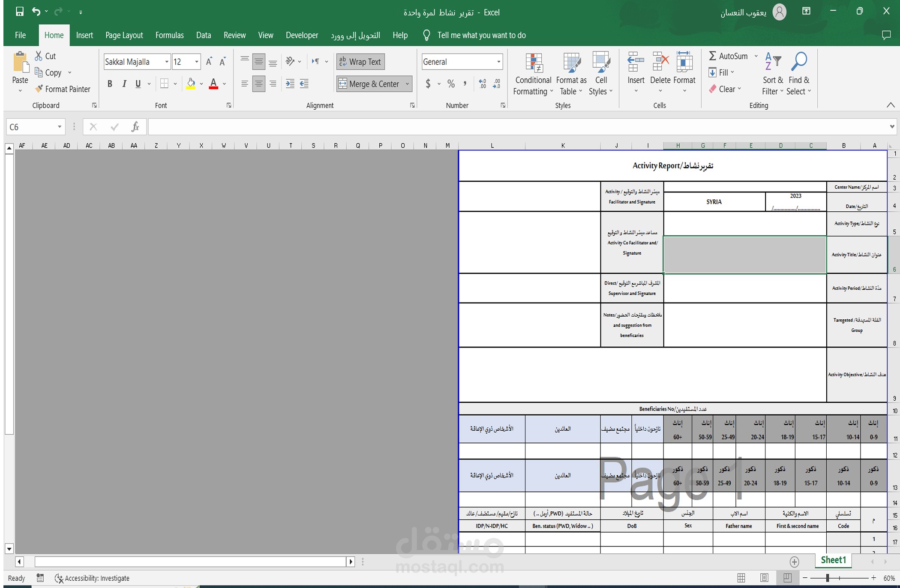Switch to the Formulas tab

click(x=169, y=35)
